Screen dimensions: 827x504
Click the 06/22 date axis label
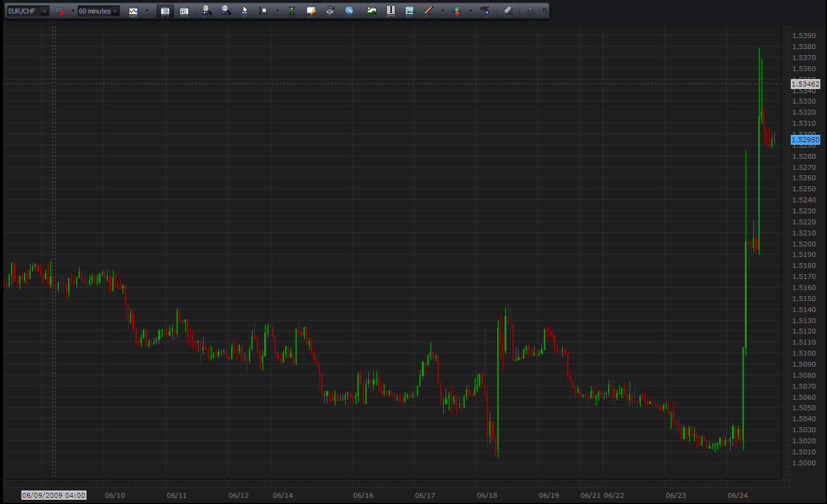click(x=614, y=495)
